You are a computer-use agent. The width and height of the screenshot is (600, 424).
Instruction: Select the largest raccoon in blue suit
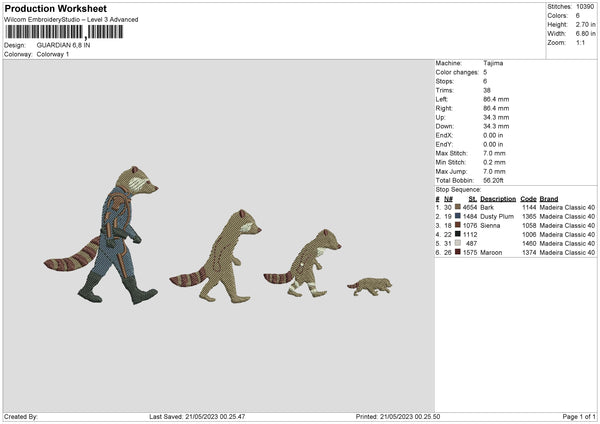click(101, 235)
